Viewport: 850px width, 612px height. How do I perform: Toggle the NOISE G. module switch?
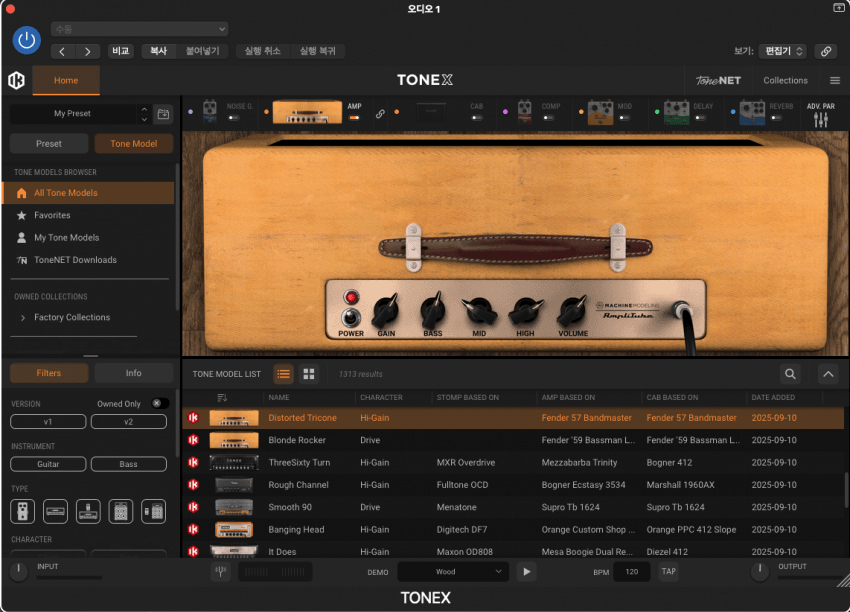point(234,118)
